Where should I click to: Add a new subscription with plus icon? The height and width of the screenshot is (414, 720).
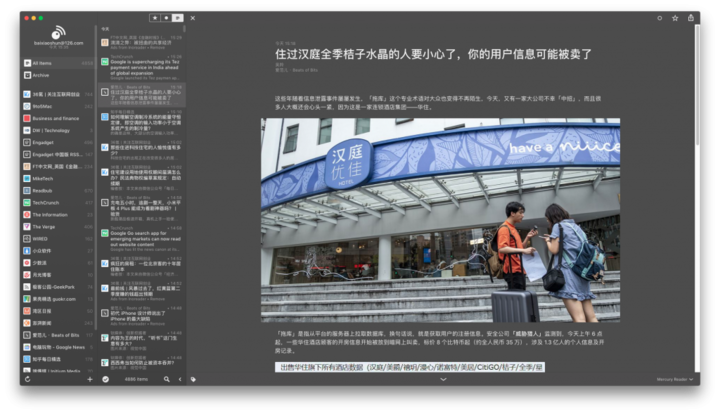point(90,379)
